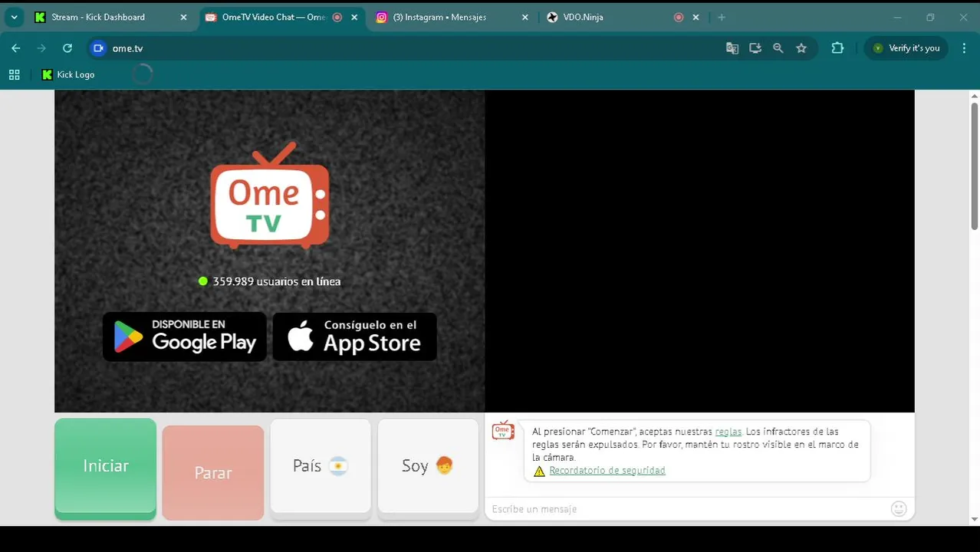
Task: Focus the ome.tv address bar
Action: (x=414, y=48)
